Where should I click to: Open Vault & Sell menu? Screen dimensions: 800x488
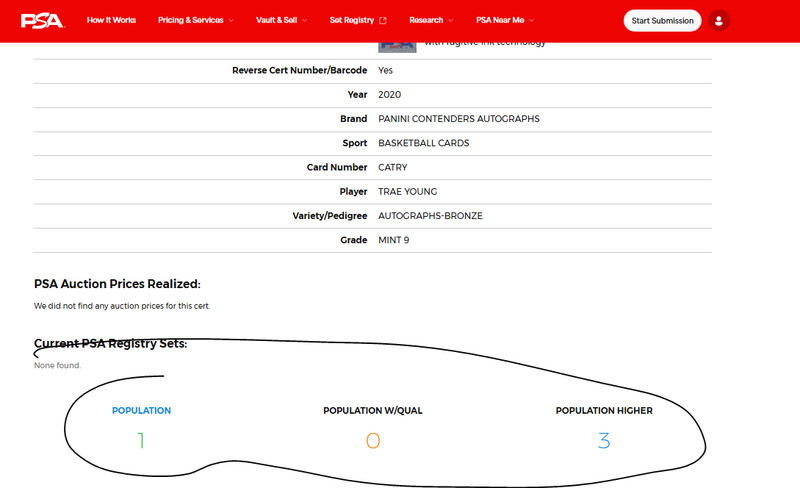click(277, 20)
